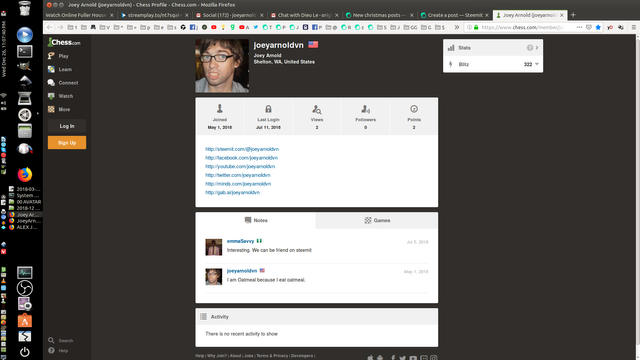Switch to the streamplay.to browser tab
Viewport: 640px width, 360px height.
(x=153, y=15)
